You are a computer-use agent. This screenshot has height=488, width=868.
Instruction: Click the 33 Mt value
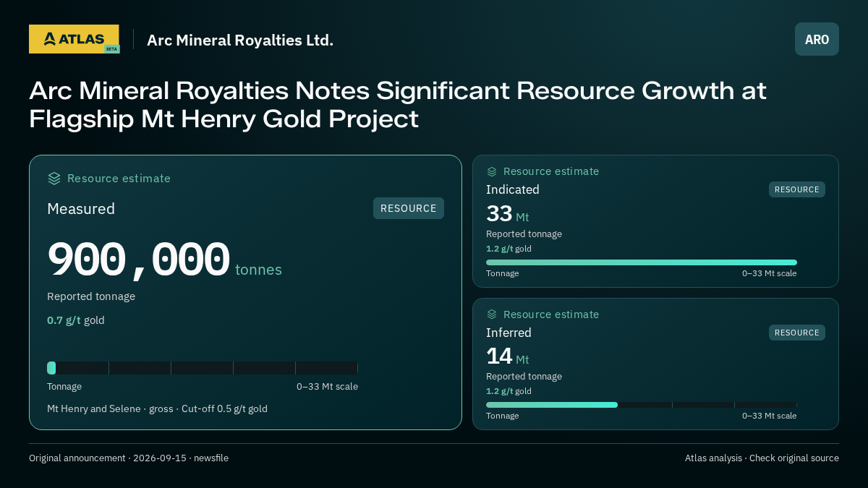pyautogui.click(x=508, y=214)
